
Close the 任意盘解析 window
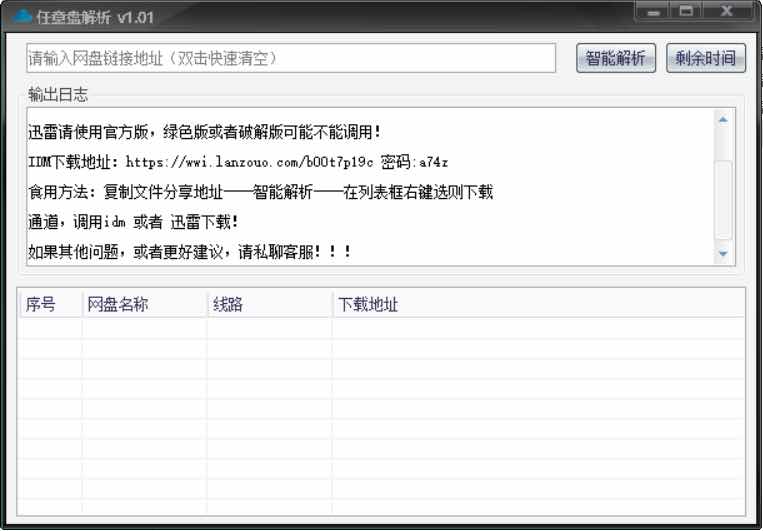point(727,12)
